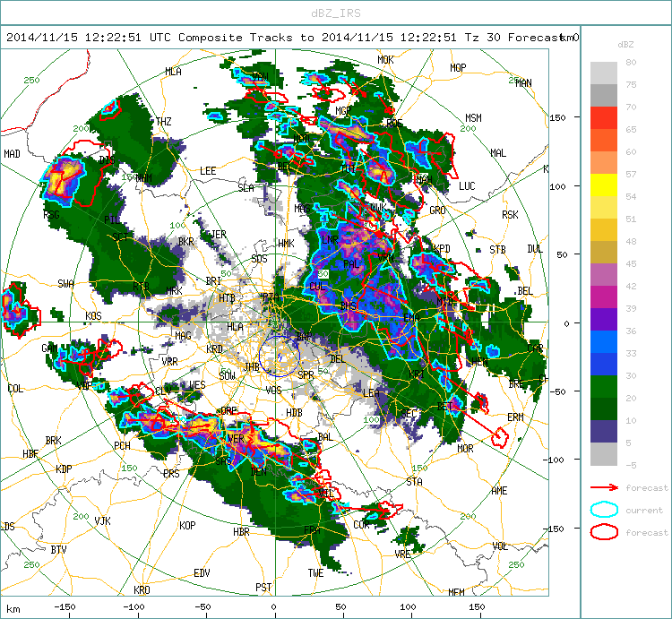
Task: Click the LEE station label
Action: [x=208, y=171]
